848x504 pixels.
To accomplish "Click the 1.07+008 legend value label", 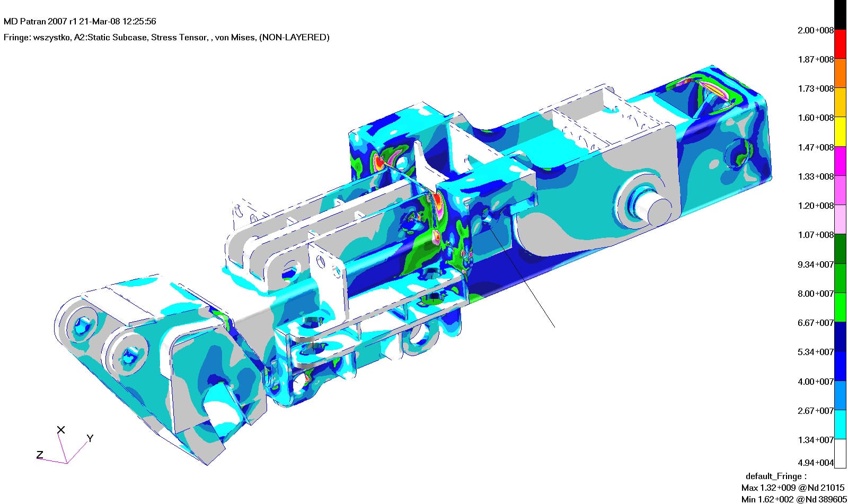I will (815, 235).
